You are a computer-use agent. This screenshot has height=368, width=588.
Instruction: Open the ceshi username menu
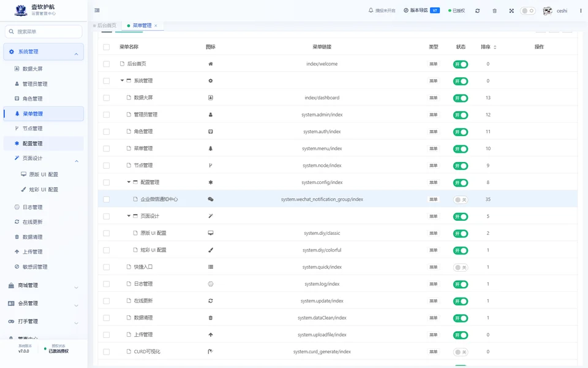pos(562,11)
